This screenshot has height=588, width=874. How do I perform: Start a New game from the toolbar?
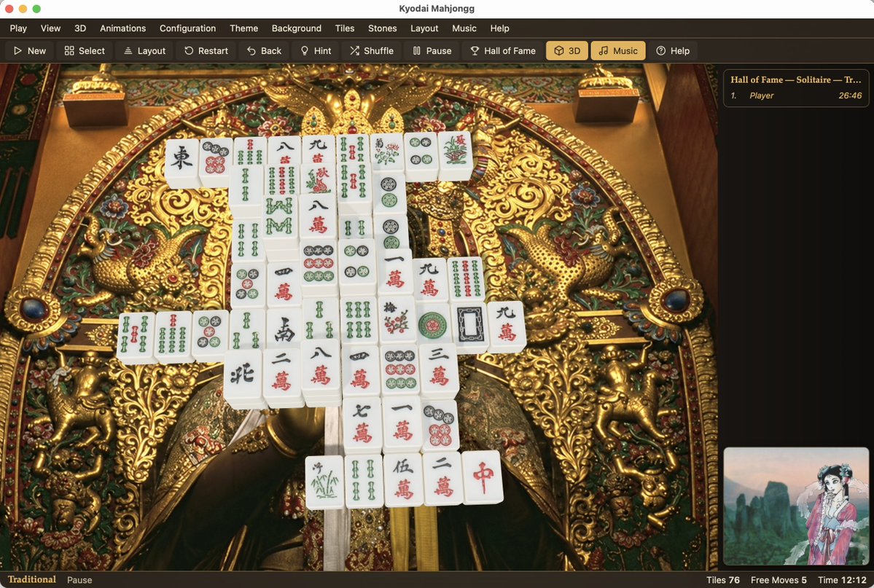30,51
